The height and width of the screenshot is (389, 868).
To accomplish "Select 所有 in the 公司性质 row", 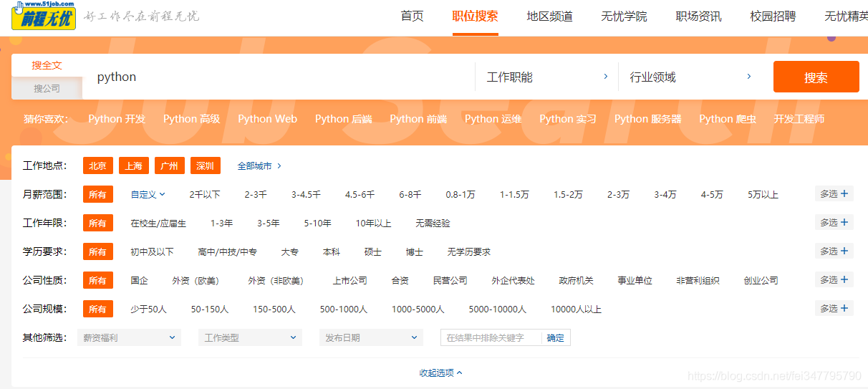I will click(97, 280).
